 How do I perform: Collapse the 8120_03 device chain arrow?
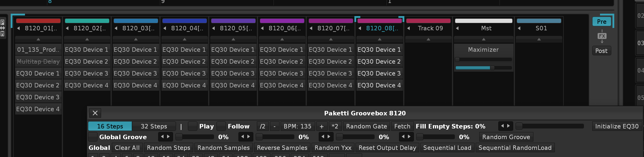pos(136,39)
